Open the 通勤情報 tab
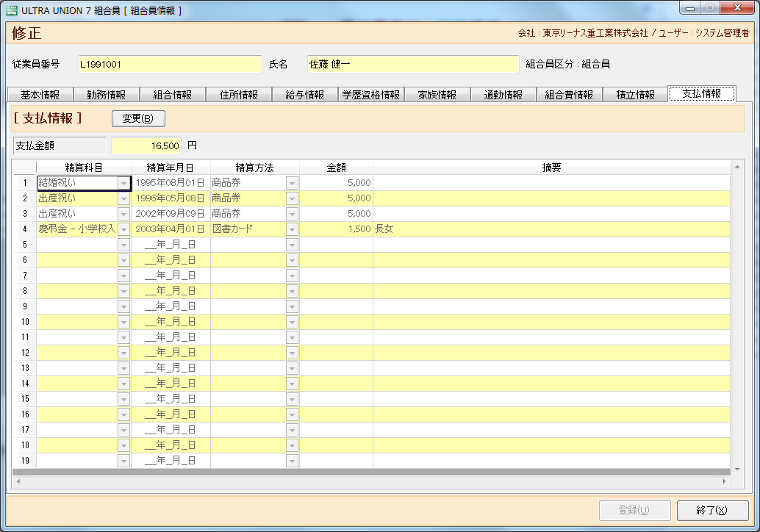Screen dimensions: 760x532 point(503,95)
